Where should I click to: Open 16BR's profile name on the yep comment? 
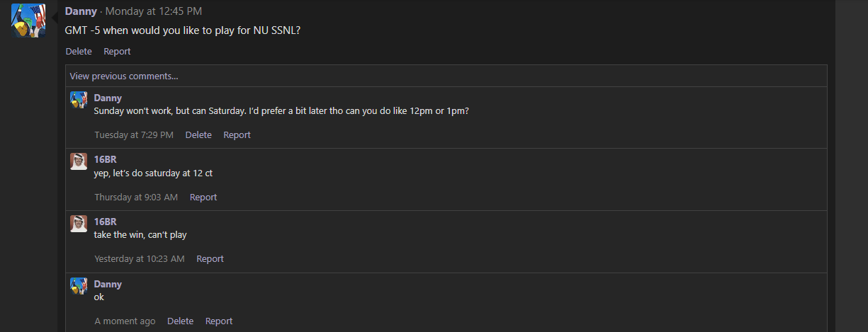[x=105, y=159]
